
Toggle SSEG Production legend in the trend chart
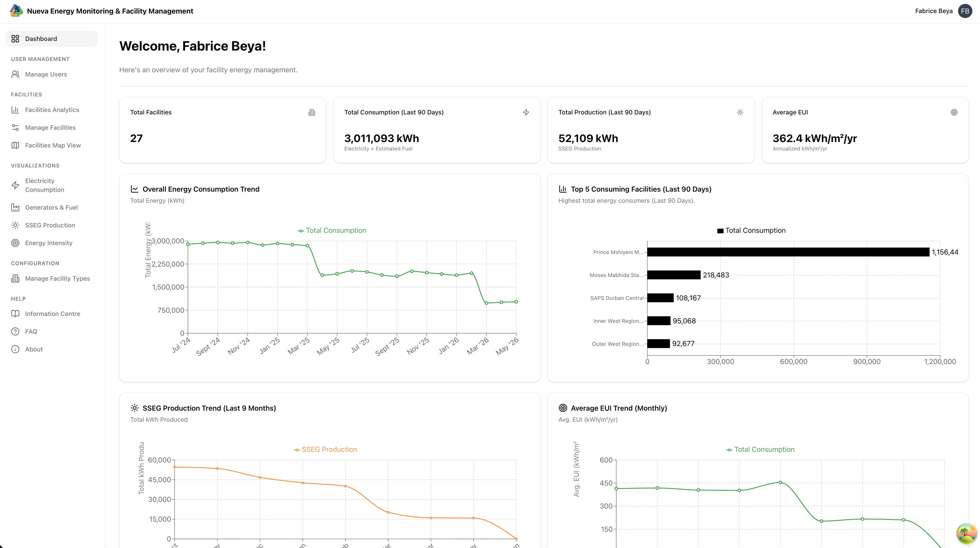pos(325,449)
